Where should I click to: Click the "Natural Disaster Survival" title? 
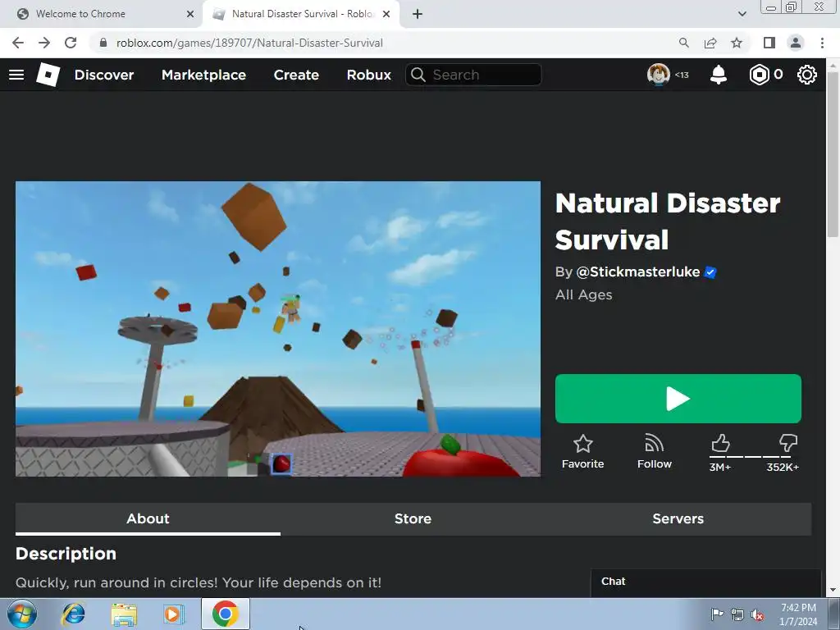(x=668, y=221)
